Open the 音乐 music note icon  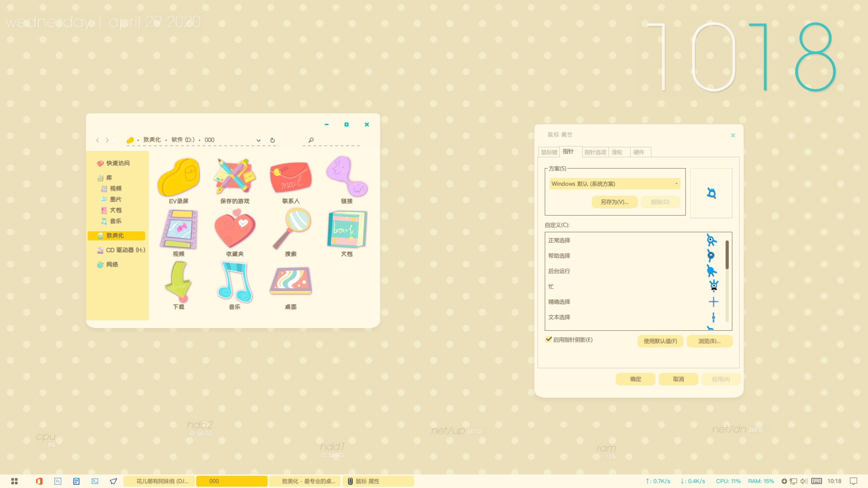click(x=235, y=282)
